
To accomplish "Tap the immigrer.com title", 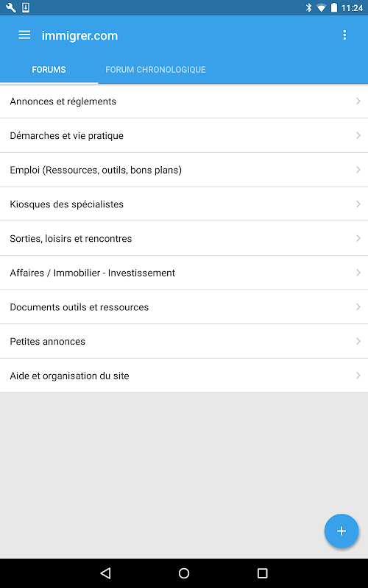I will point(79,35).
